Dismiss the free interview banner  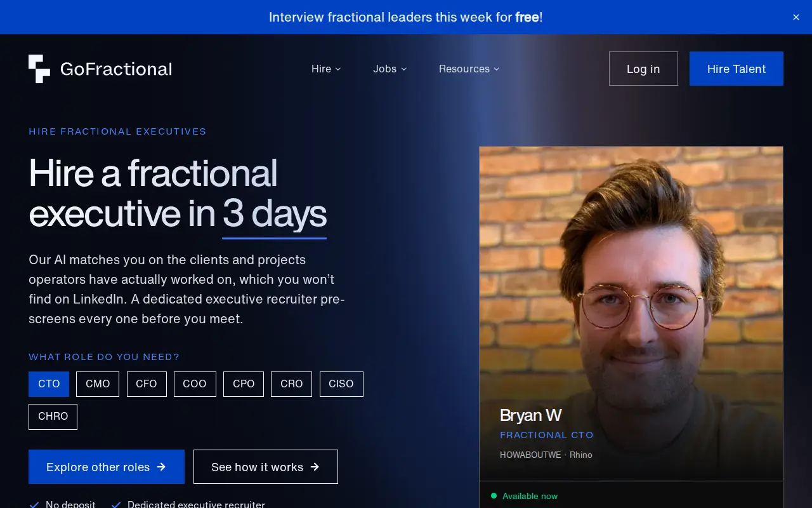tap(796, 17)
